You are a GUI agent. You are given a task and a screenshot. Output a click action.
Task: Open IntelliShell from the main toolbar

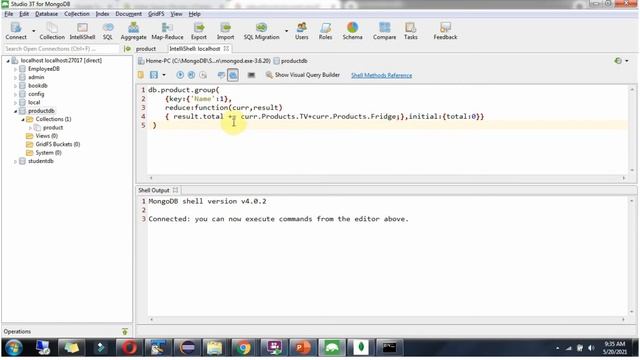click(82, 31)
